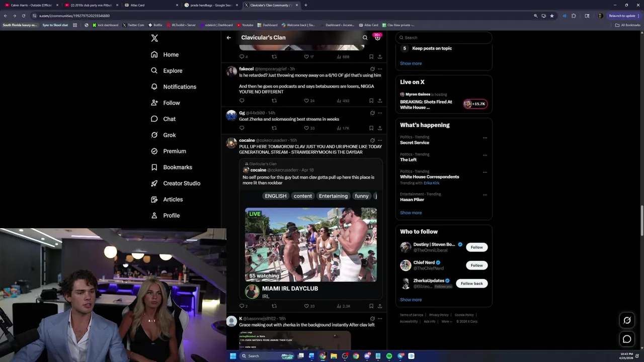Open Bookmarks in the sidebar
This screenshot has height=362, width=644.
click(172, 167)
